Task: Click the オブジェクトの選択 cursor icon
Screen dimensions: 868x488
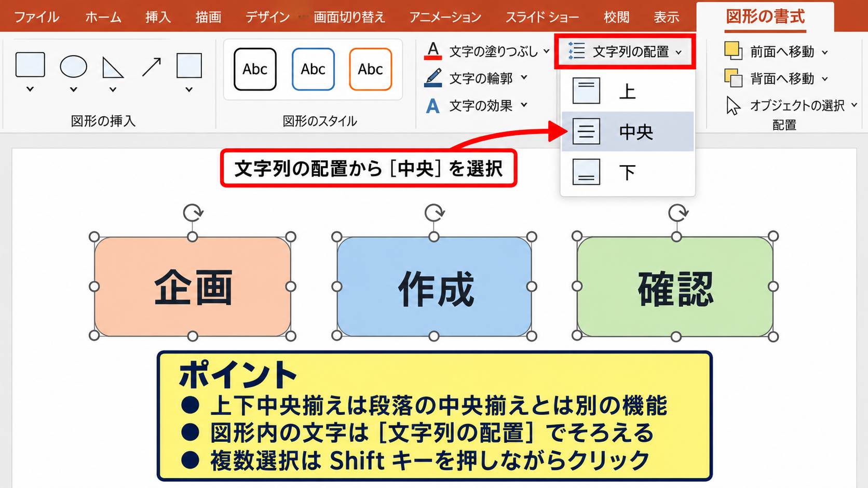Action: click(733, 106)
